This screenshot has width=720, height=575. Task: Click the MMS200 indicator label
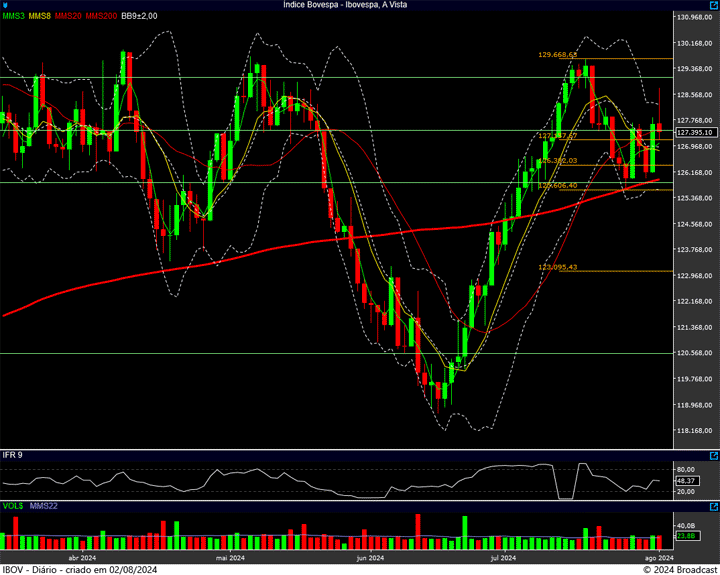tap(101, 16)
